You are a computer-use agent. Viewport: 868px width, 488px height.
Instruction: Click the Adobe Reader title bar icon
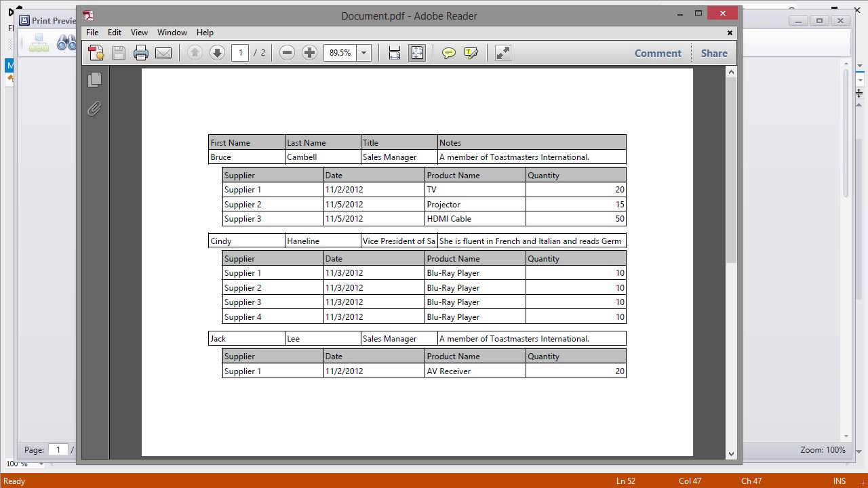[x=88, y=16]
